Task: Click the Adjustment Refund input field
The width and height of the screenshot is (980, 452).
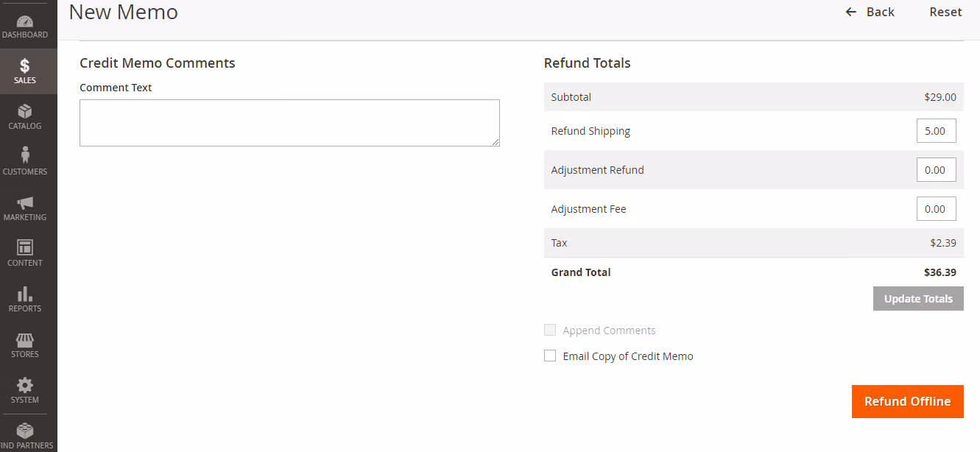Action: pyautogui.click(x=936, y=170)
